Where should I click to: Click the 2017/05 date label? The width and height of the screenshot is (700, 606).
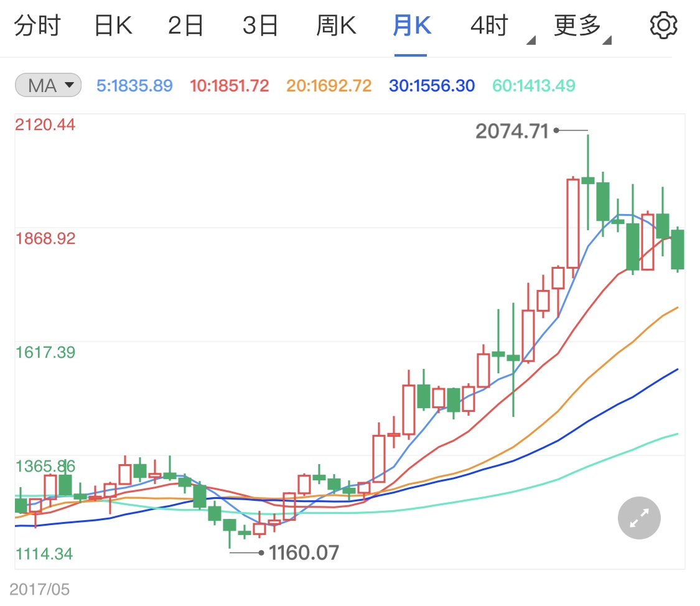[x=40, y=589]
